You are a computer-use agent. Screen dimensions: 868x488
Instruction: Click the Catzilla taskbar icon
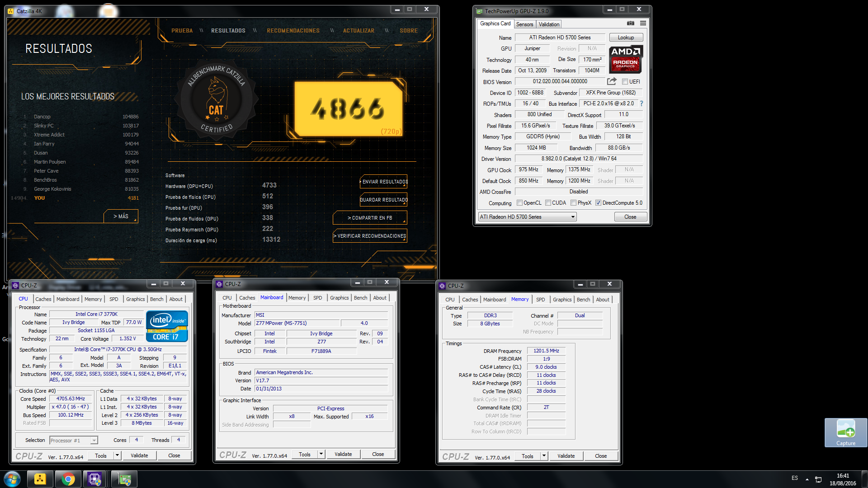pos(40,479)
